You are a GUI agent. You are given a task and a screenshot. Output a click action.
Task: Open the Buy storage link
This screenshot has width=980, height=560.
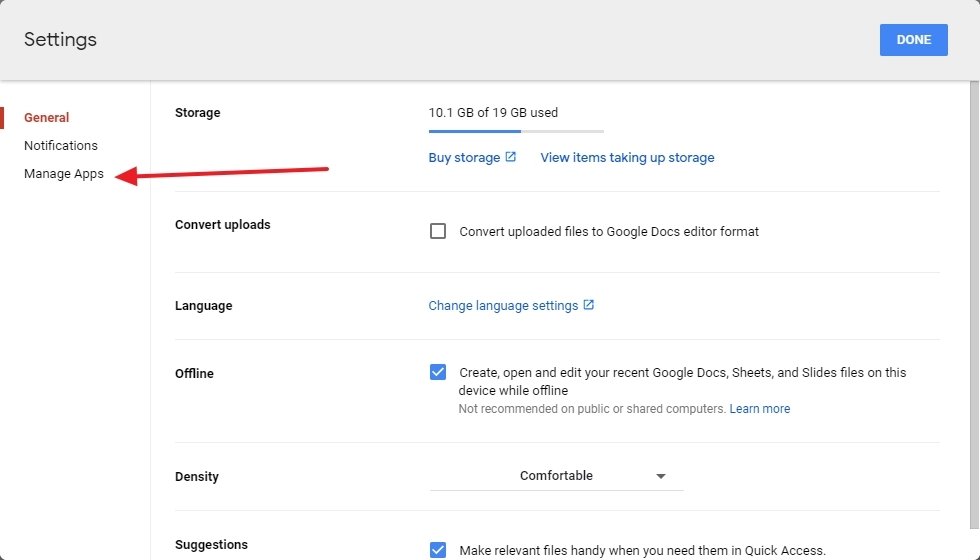click(464, 158)
